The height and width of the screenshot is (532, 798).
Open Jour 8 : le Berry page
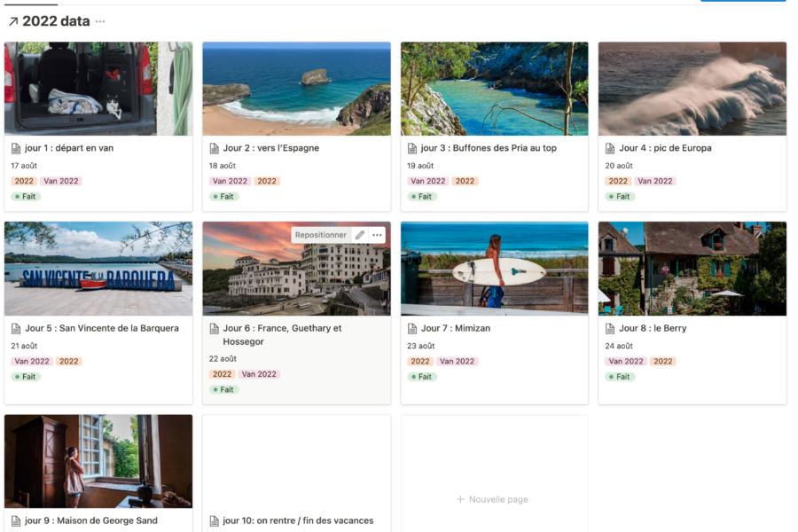(653, 328)
